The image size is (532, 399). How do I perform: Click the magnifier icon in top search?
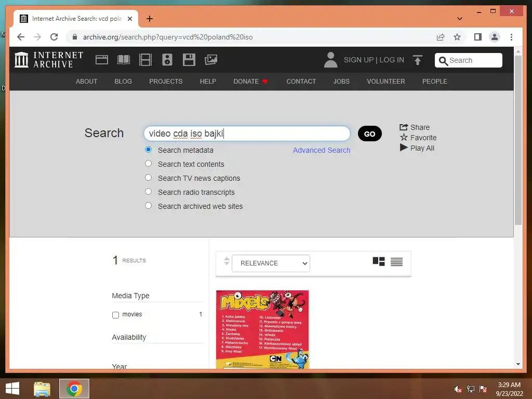pyautogui.click(x=443, y=61)
